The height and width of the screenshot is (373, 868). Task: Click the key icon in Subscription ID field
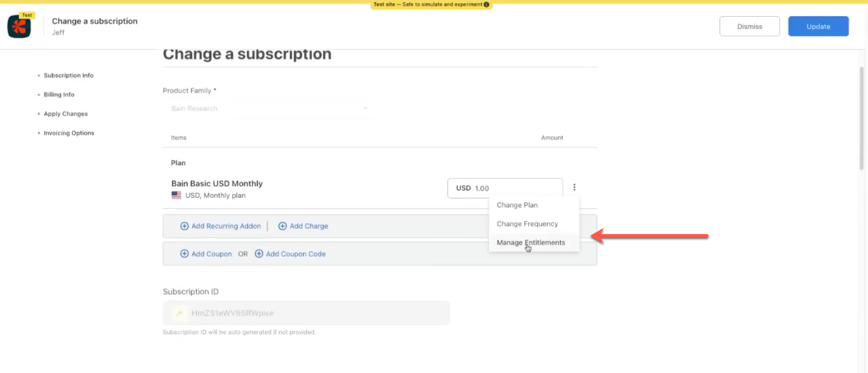[x=179, y=313]
